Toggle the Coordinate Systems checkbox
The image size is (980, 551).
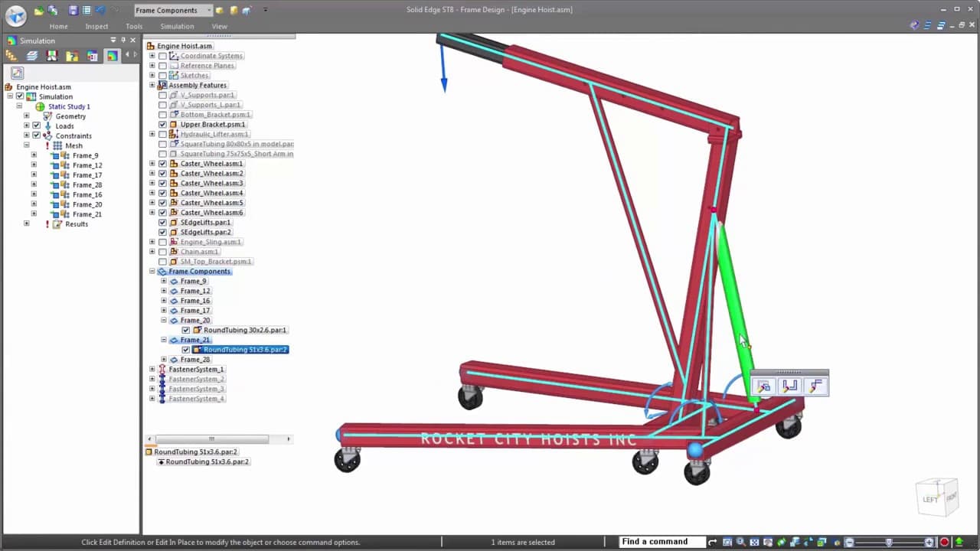pyautogui.click(x=162, y=56)
